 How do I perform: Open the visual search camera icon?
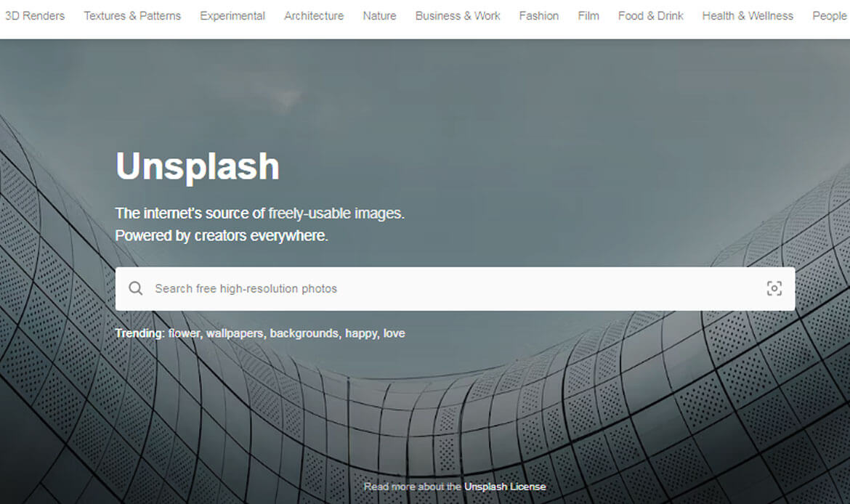(774, 288)
